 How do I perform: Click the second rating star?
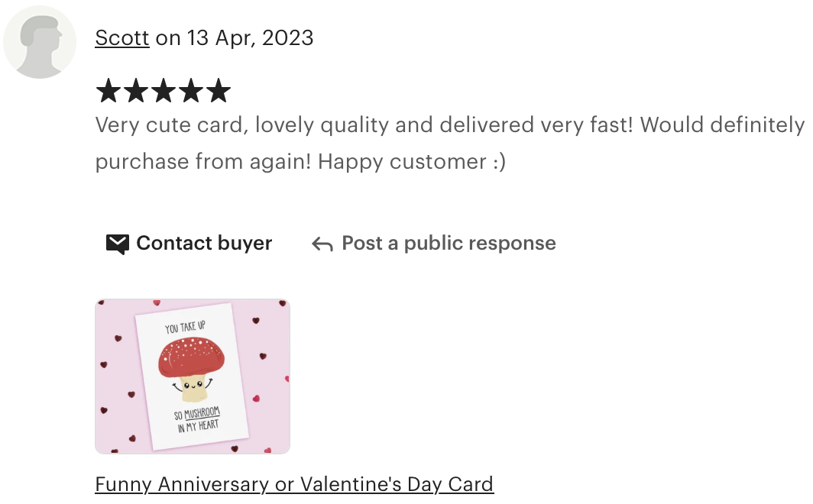point(136,91)
